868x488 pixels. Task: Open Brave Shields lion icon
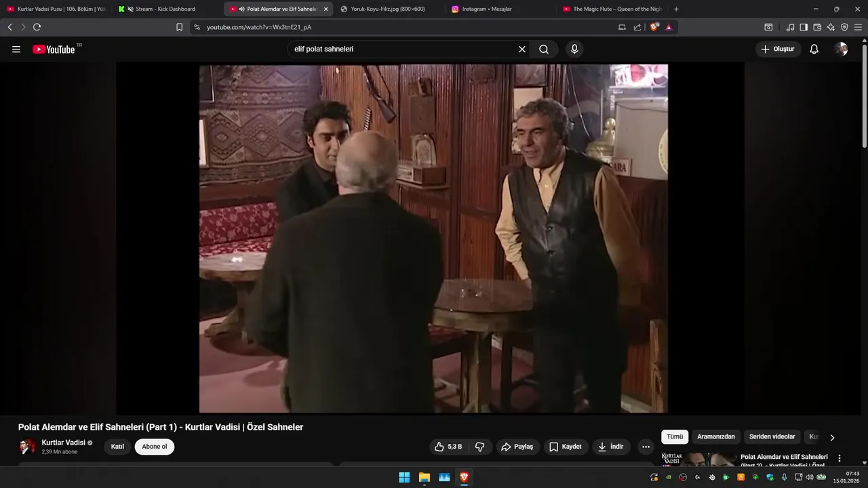(654, 27)
